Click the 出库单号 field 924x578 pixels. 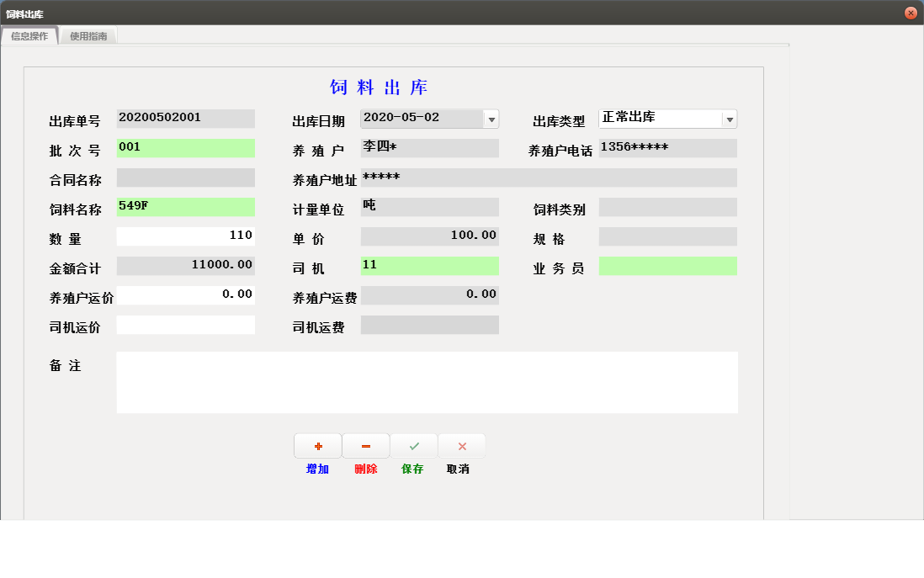(x=185, y=119)
